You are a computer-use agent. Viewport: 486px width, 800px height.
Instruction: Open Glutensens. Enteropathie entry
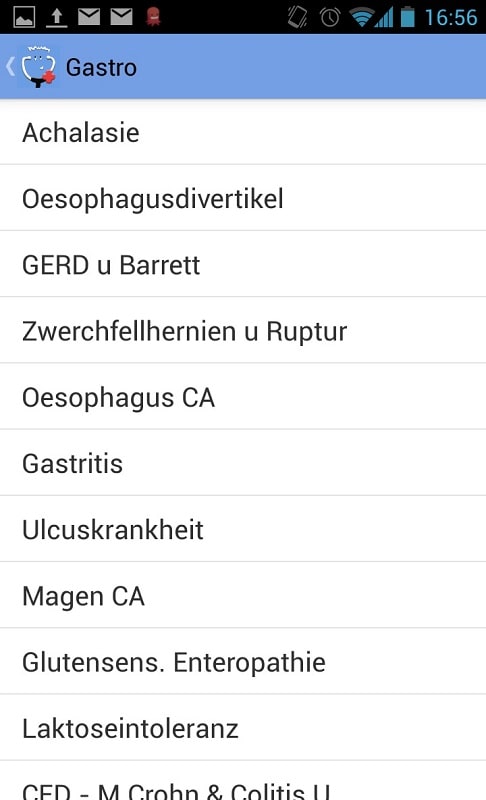(243, 662)
